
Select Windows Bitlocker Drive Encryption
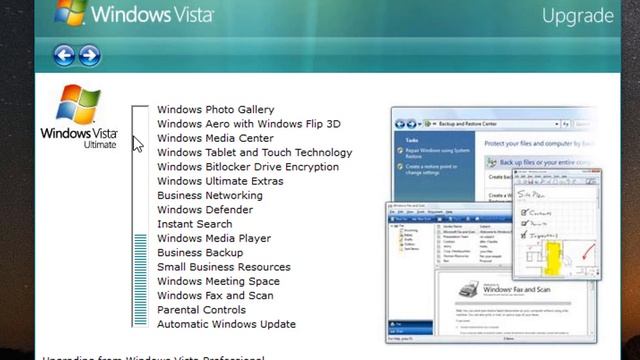[248, 167]
